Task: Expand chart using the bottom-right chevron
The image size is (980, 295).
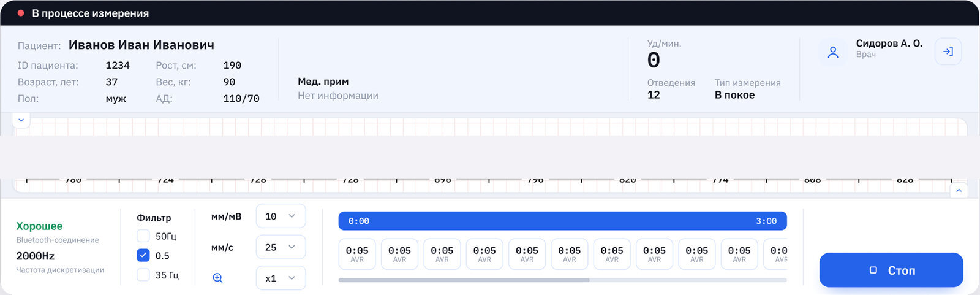Action: click(959, 191)
